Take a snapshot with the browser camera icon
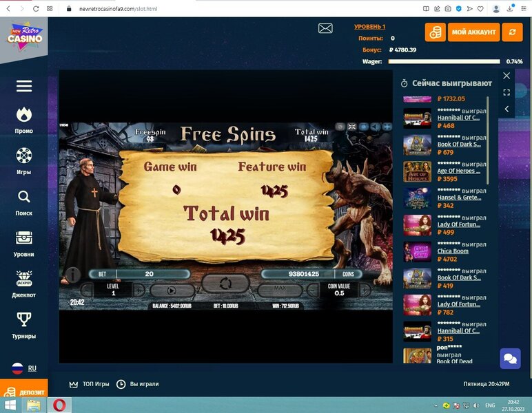Image resolution: width=532 pixels, height=413 pixels. 448,9
